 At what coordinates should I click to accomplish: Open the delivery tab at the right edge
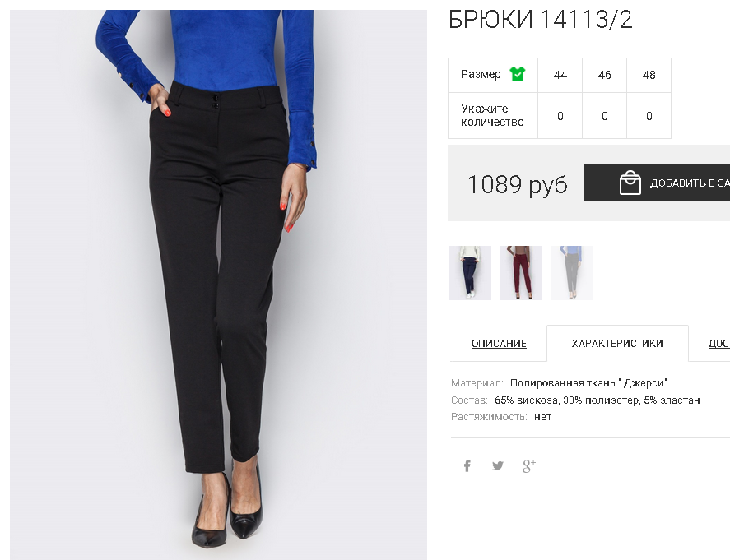(x=718, y=343)
